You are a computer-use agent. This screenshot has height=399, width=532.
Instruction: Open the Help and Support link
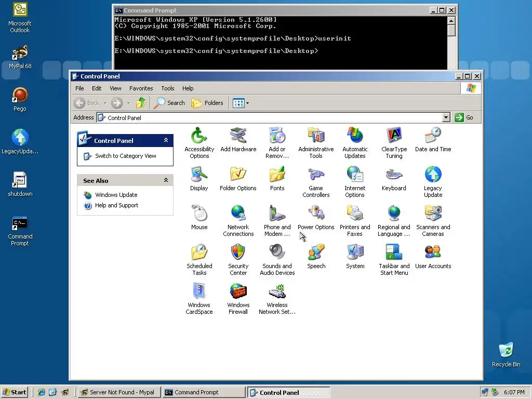click(117, 205)
